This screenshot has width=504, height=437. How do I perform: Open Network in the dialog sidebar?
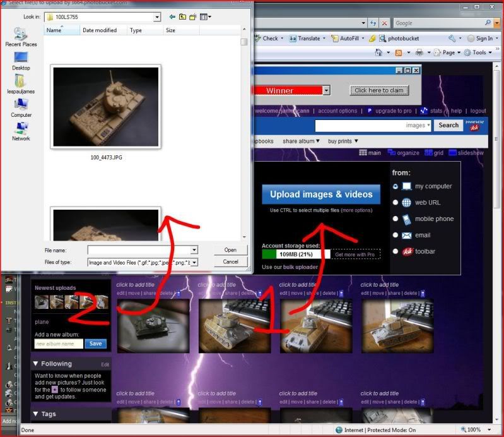[21, 131]
